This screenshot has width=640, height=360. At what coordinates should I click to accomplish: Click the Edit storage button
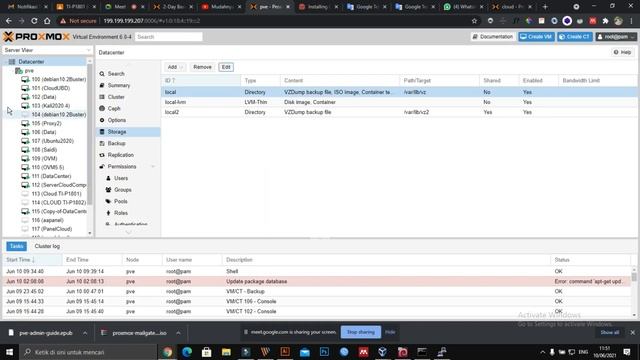[226, 67]
